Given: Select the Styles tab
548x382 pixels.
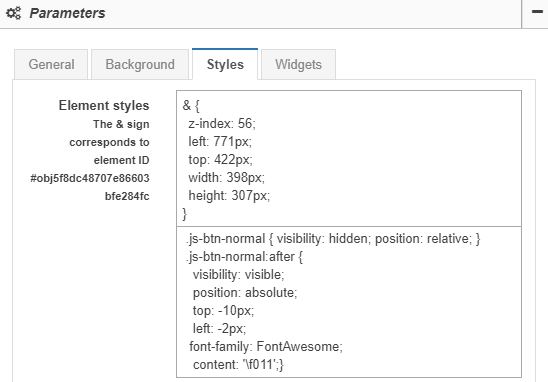Looking at the screenshot, I should tap(225, 64).
